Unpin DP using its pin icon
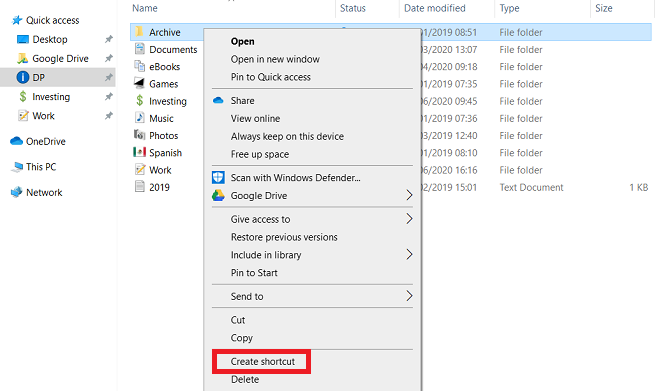This screenshot has height=391, width=670. (x=109, y=77)
